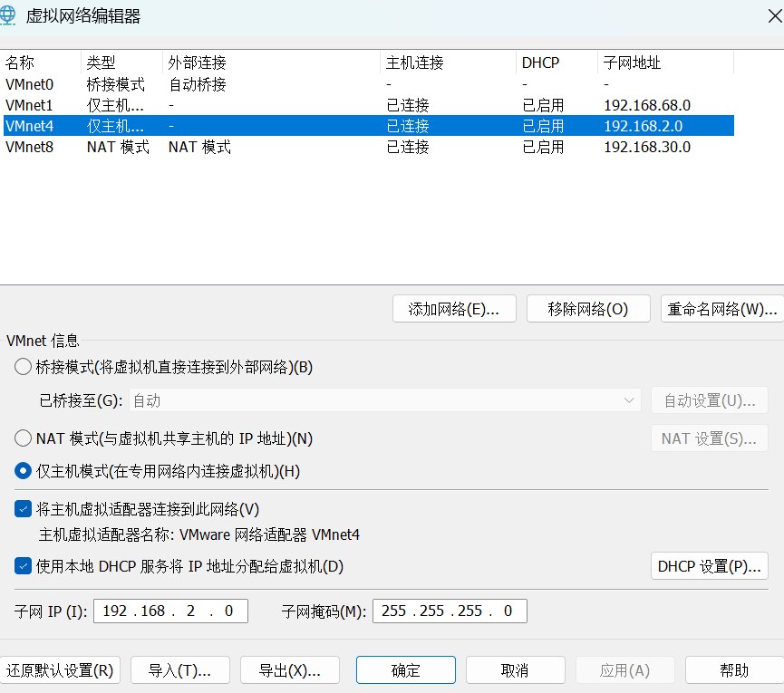
Task: Open DHCP 设置(P)... dialog
Action: [x=710, y=566]
